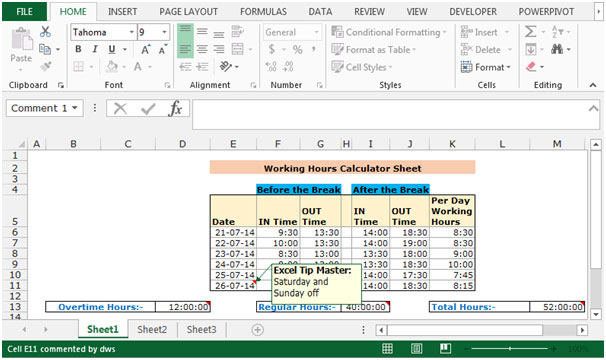Click the Decrease Decimal icon
The width and height of the screenshot is (606, 360).
[x=288, y=67]
